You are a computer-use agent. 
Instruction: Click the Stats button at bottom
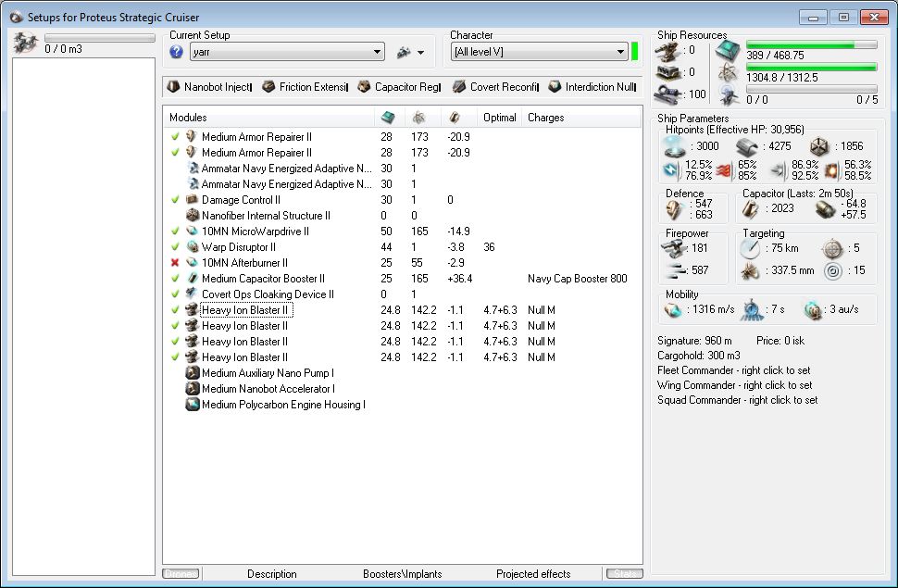[625, 574]
